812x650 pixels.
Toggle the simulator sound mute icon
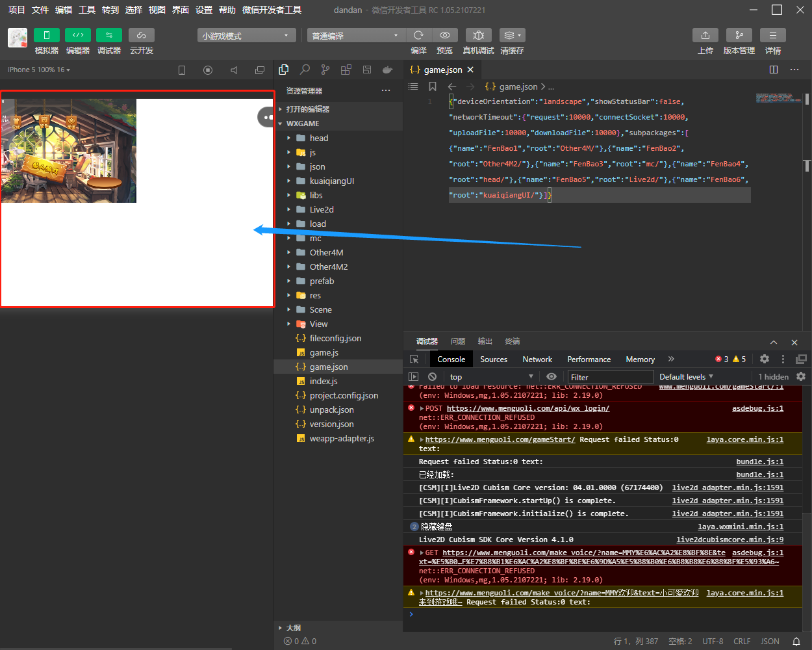coord(234,70)
